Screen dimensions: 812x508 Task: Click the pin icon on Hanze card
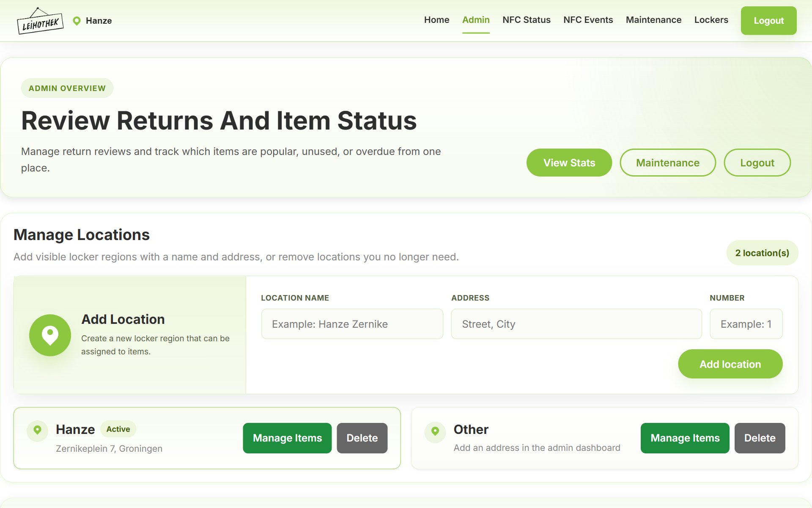38,431
